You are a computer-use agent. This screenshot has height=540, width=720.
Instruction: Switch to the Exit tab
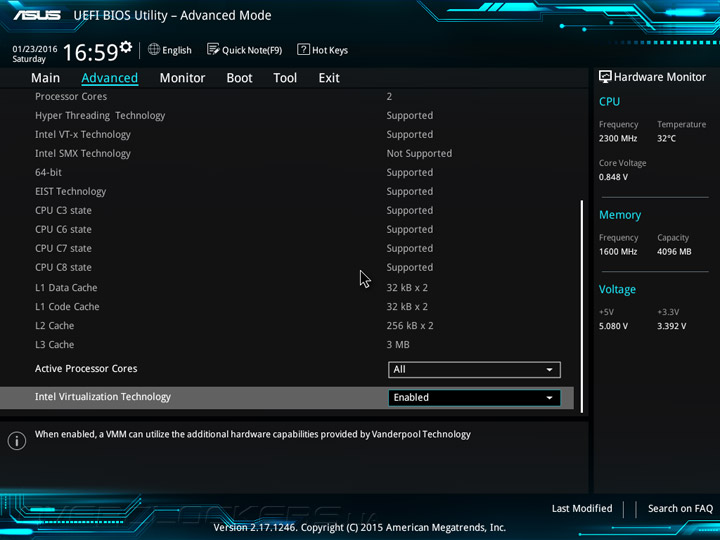(x=329, y=78)
